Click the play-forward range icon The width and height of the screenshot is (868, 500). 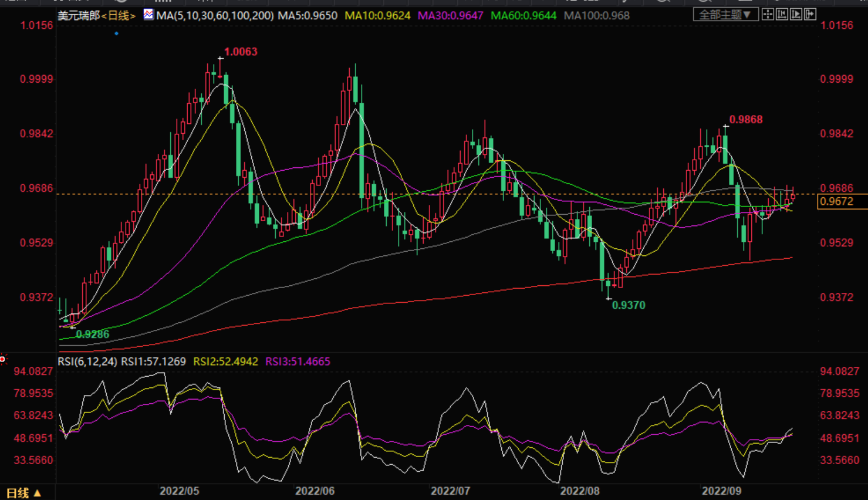796,15
